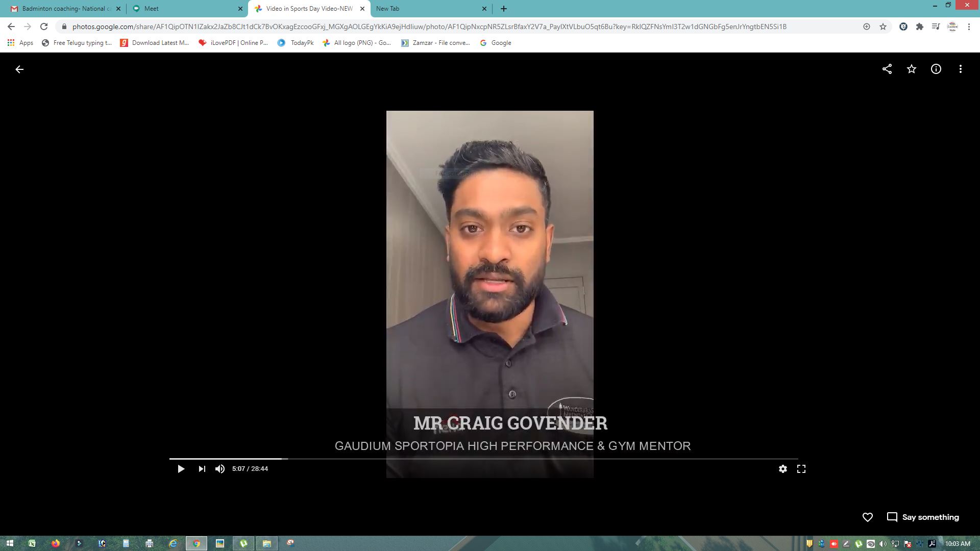Enter fullscreen video mode
The width and height of the screenshot is (980, 551).
point(801,469)
